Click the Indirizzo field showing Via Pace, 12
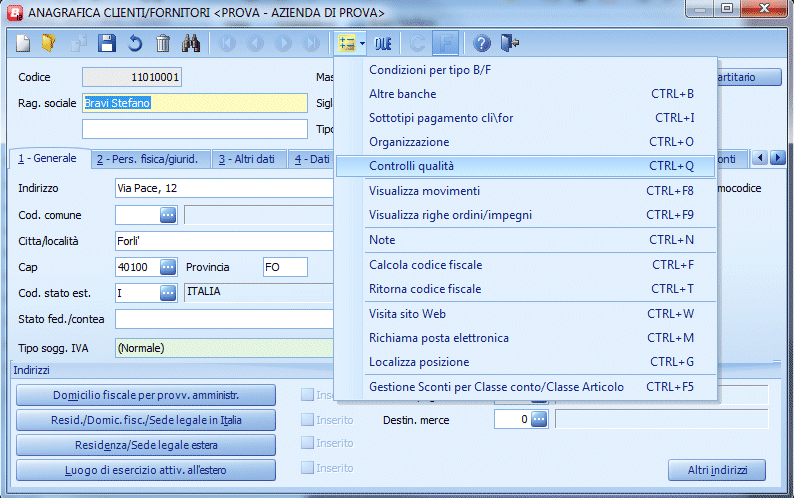This screenshot has height=498, width=794. tap(224, 188)
